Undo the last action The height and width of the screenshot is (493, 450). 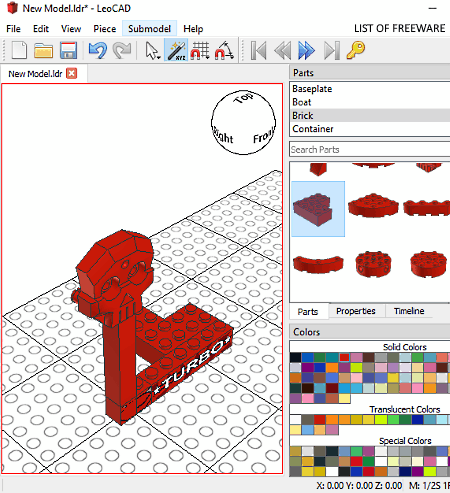click(98, 50)
